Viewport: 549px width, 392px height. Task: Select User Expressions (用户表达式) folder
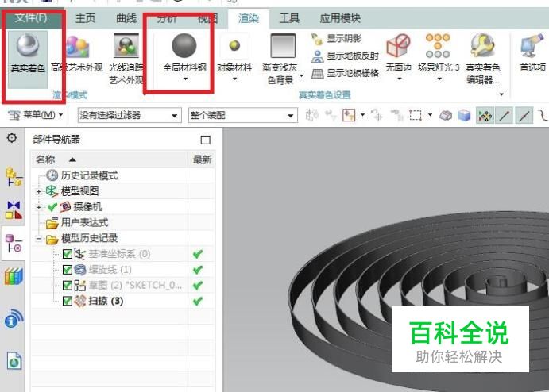77,223
